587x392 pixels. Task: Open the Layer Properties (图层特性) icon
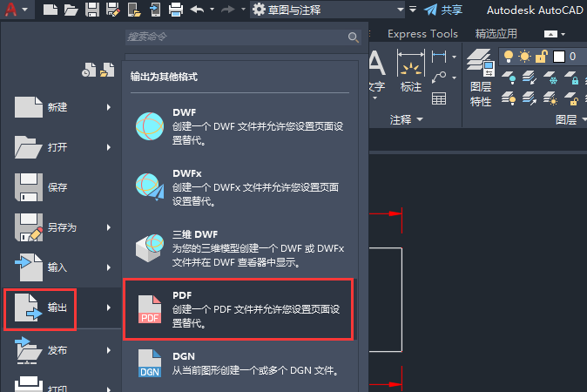(480, 78)
